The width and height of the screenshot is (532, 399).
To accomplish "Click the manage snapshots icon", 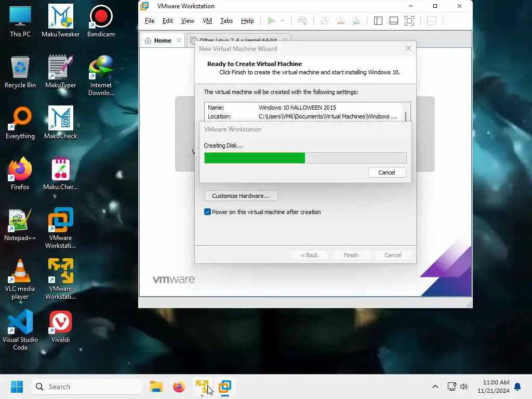I will tap(356, 21).
